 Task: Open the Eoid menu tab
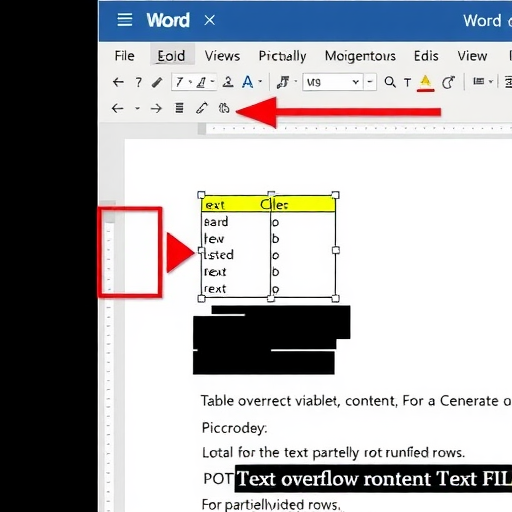[x=171, y=56]
